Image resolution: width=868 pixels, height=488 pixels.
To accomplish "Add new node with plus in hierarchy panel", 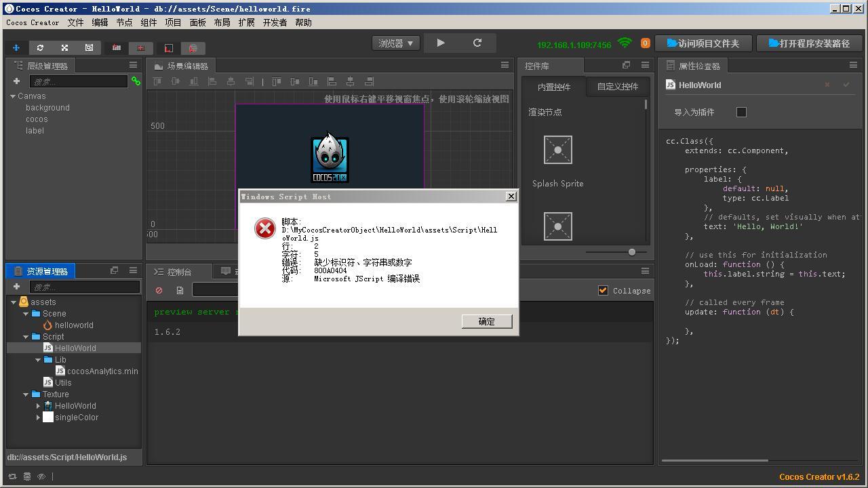I will (x=16, y=81).
